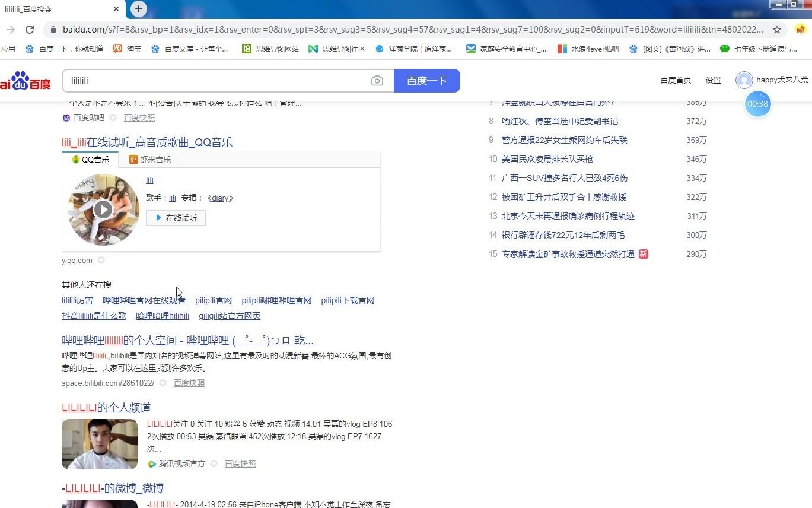Open hot topic 专家解读金矿事故救援通道突然打通
The image size is (812, 508).
tap(568, 254)
